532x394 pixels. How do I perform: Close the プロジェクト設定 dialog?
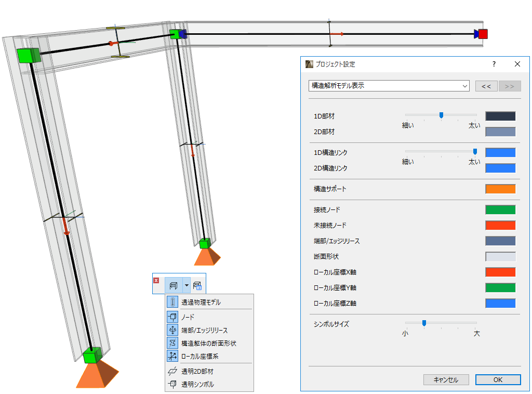click(x=517, y=64)
